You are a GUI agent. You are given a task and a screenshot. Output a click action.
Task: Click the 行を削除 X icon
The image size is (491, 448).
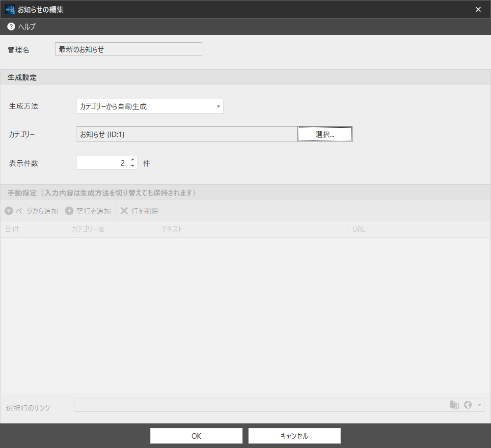[124, 211]
